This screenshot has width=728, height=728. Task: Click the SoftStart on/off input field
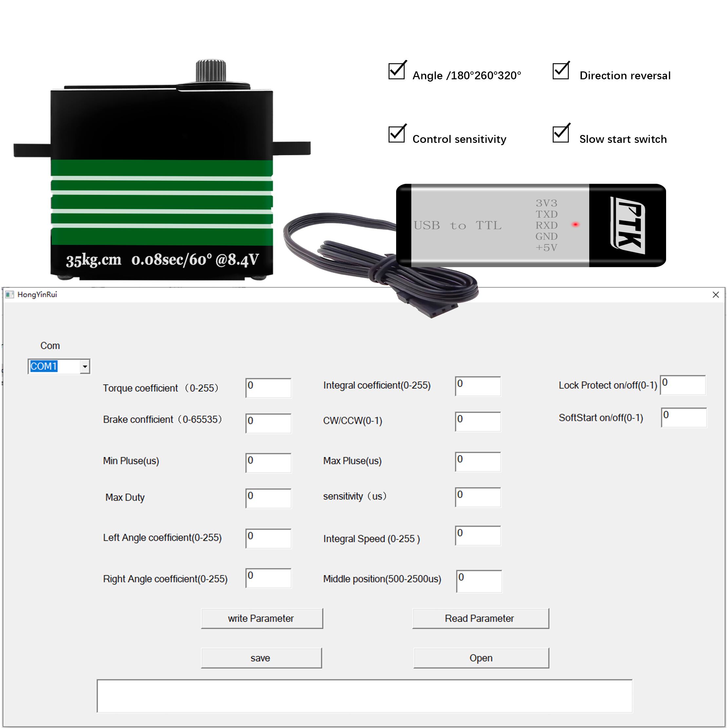pyautogui.click(x=683, y=417)
